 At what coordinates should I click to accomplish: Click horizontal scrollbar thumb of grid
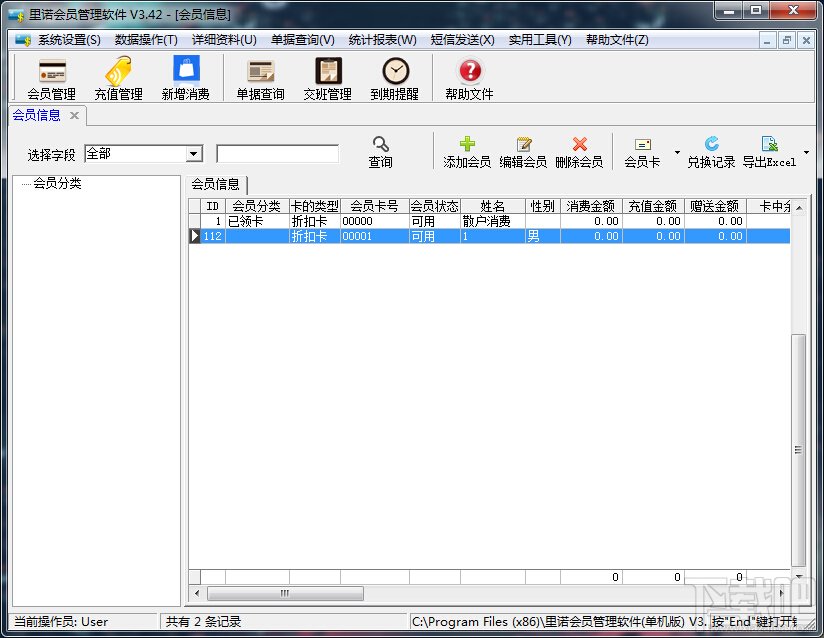[x=285, y=594]
